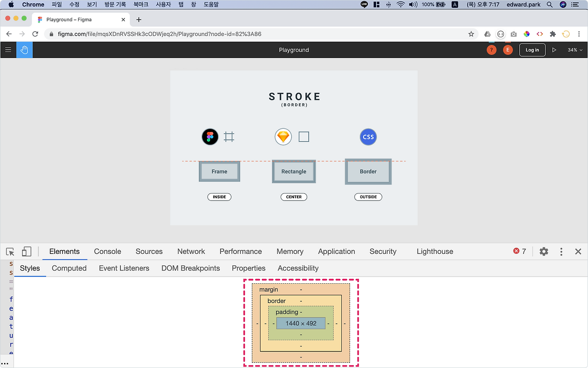Screen dimensions: 588x368
Task: Start presentation with the play icon
Action: pyautogui.click(x=554, y=50)
